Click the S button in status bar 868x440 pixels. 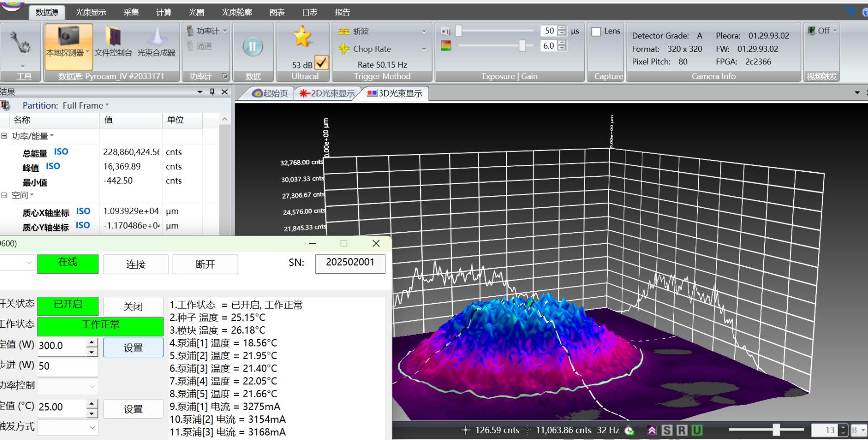coord(667,430)
